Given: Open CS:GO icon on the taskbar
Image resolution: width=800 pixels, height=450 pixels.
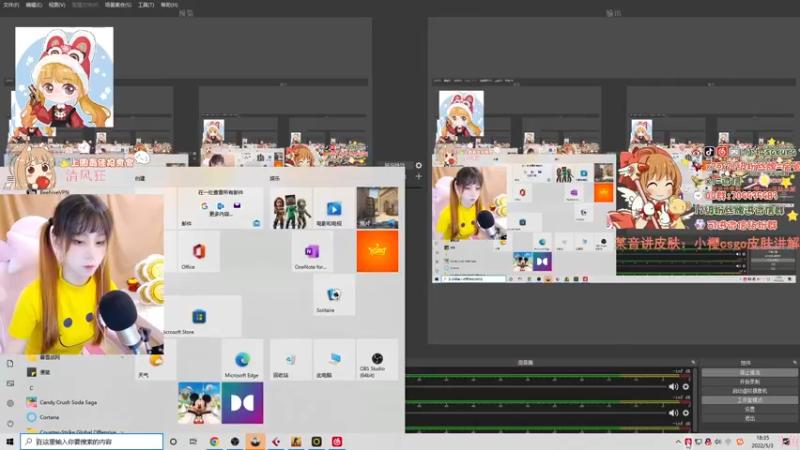Looking at the screenshot, I should pos(296,442).
